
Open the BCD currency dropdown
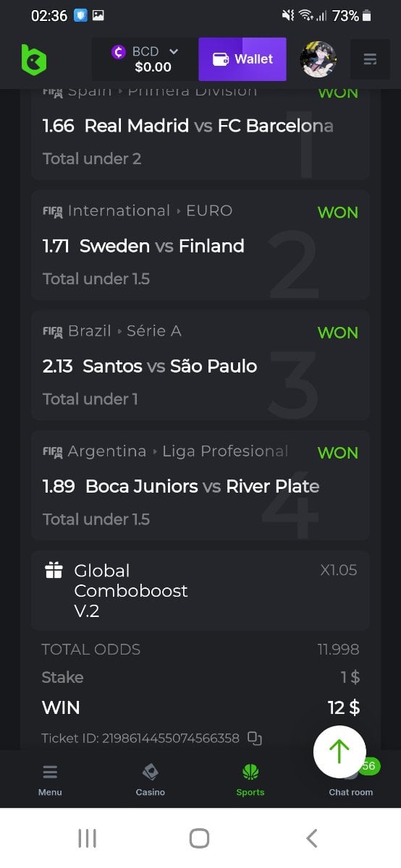click(x=144, y=59)
